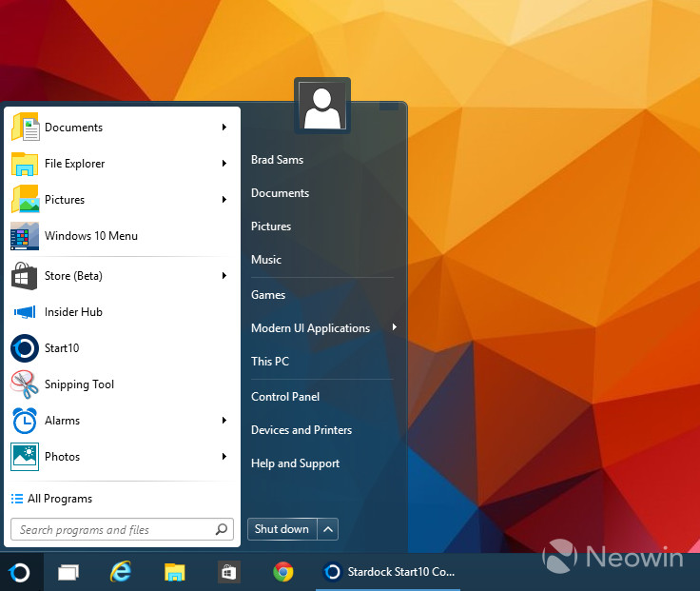Click the Store (Beta) shopping bag icon

(x=24, y=276)
